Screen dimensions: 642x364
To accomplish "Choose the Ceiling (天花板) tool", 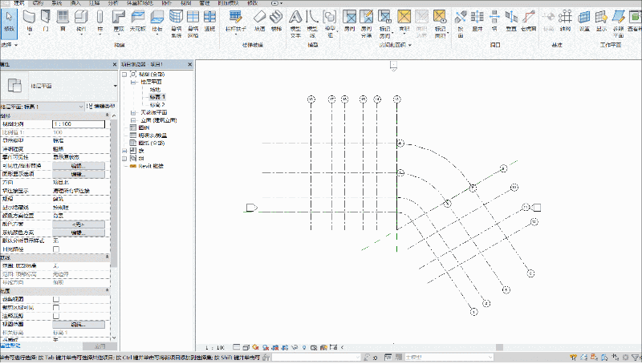I will 138,22.
